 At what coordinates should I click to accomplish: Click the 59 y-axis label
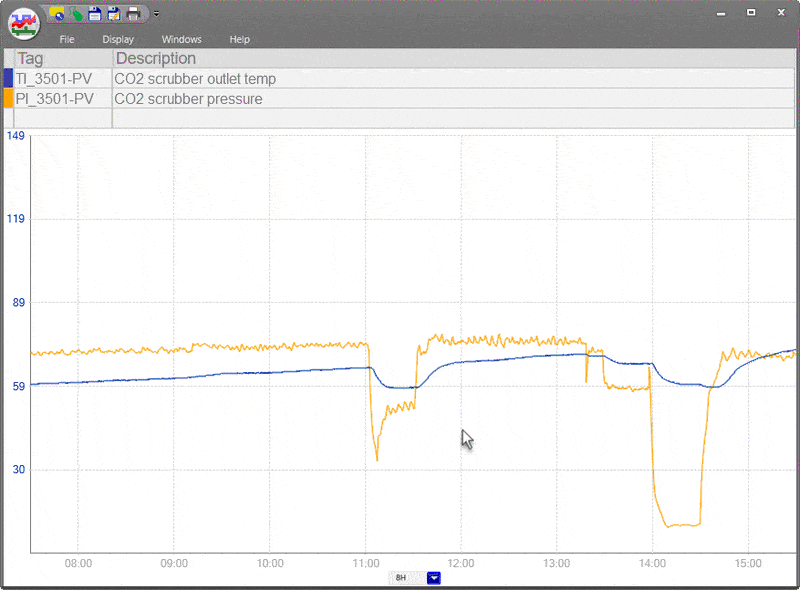[18, 386]
